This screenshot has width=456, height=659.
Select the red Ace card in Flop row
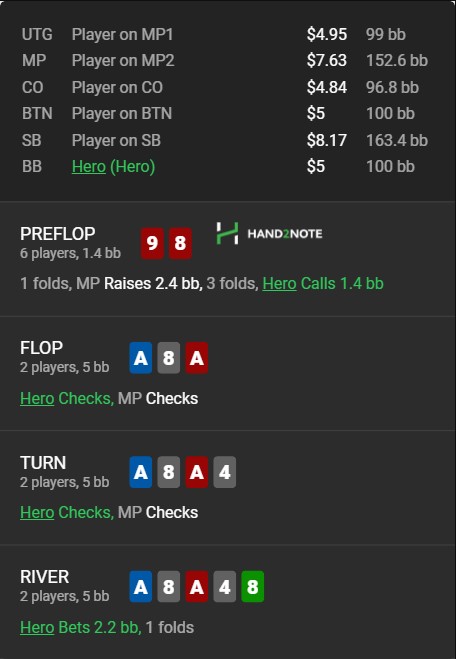coord(197,358)
